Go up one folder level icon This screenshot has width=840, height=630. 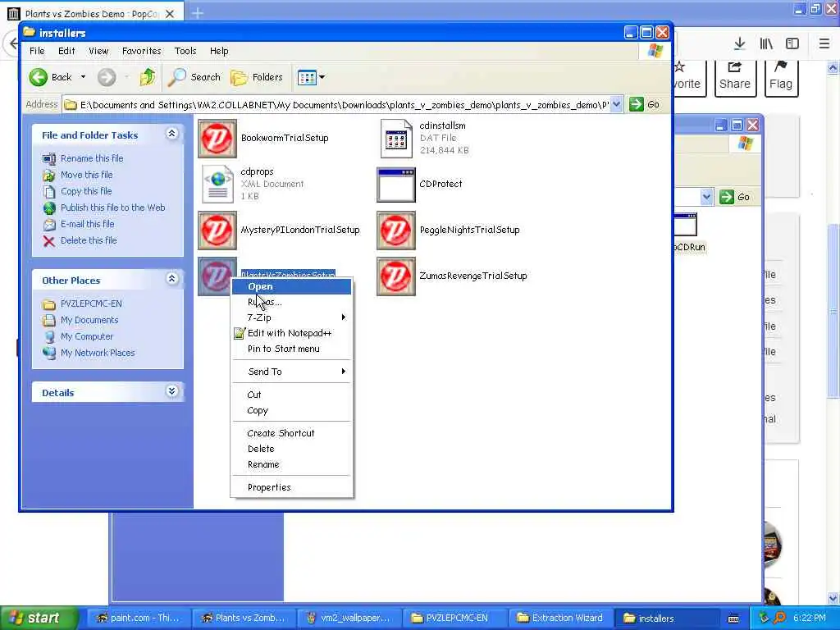148,77
